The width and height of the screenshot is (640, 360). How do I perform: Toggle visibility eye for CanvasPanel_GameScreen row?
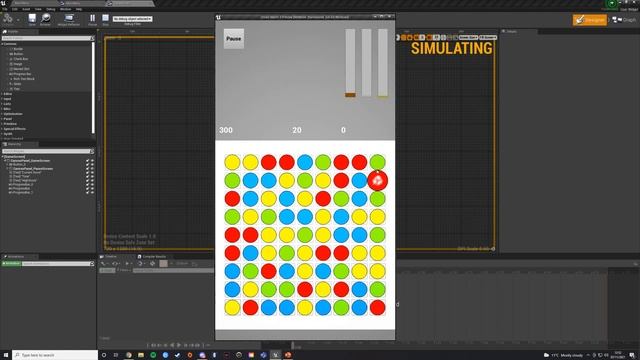tap(92, 161)
